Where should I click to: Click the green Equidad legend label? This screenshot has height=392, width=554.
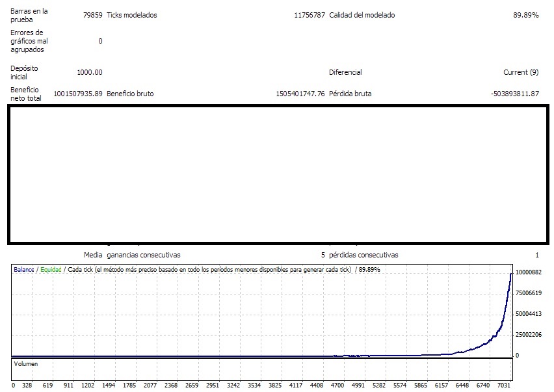coord(51,269)
